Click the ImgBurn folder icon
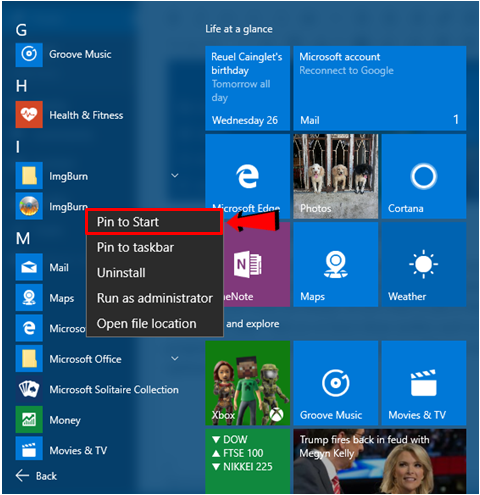This screenshot has width=480, height=495. [x=29, y=176]
